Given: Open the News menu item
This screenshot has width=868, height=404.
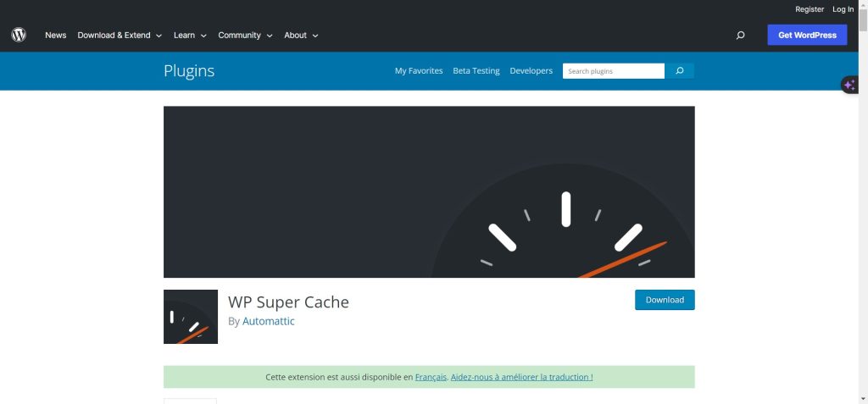Looking at the screenshot, I should tap(56, 36).
